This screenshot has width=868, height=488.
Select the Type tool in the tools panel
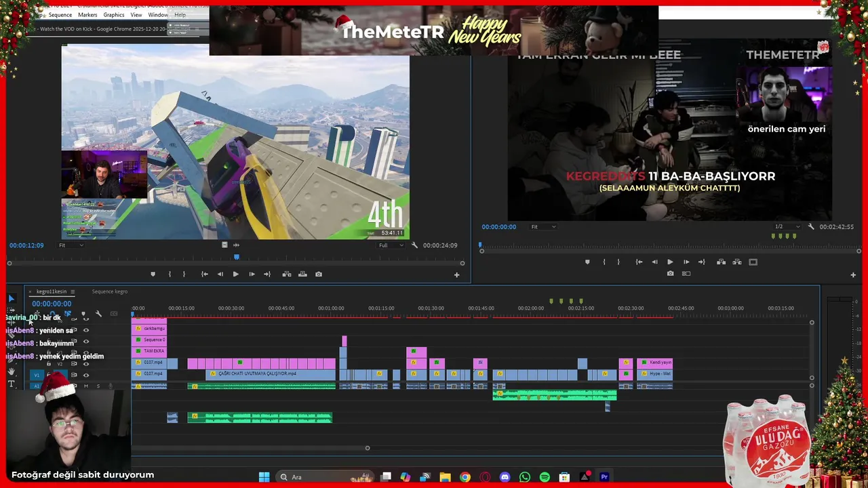(x=11, y=384)
